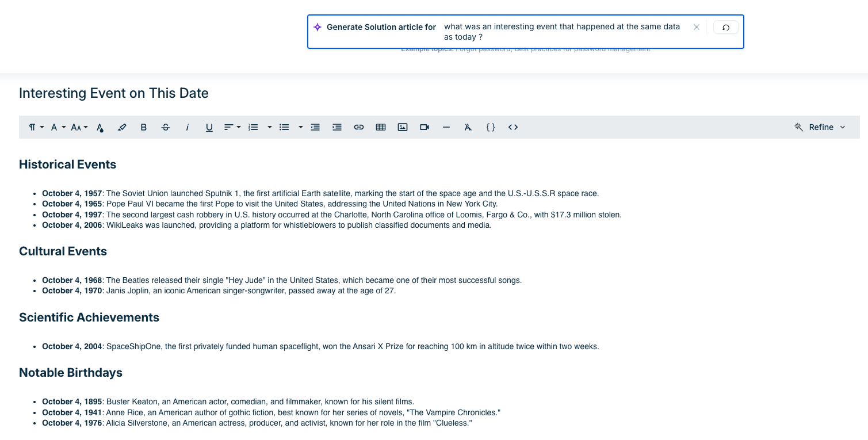
Task: Toggle italic formatting in the toolbar
Action: pos(188,127)
